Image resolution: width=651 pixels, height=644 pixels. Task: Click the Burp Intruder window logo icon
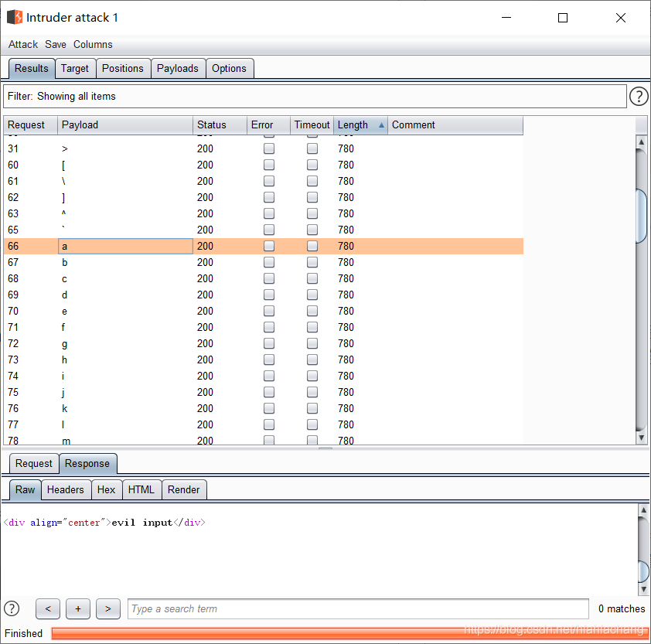tap(15, 17)
